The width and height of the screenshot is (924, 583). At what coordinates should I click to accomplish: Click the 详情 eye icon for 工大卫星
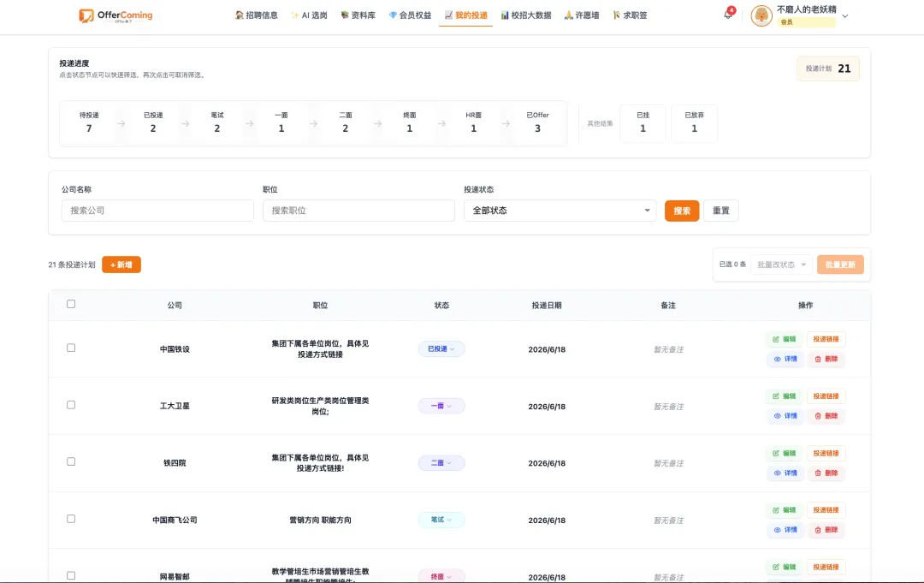pyautogui.click(x=777, y=416)
